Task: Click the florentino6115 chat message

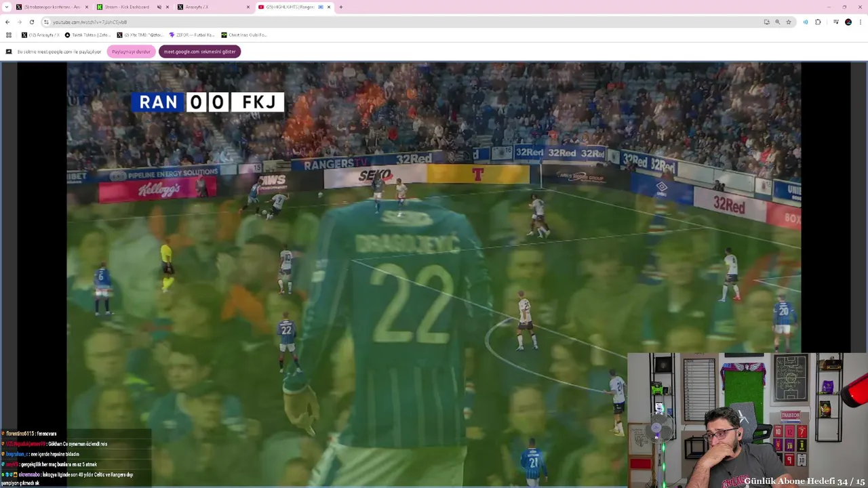Action: pos(31,434)
